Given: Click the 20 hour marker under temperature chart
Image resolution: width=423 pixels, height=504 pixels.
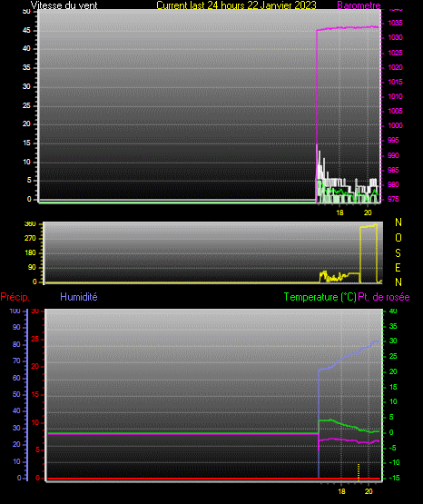Looking at the screenshot, I should click(x=369, y=491).
